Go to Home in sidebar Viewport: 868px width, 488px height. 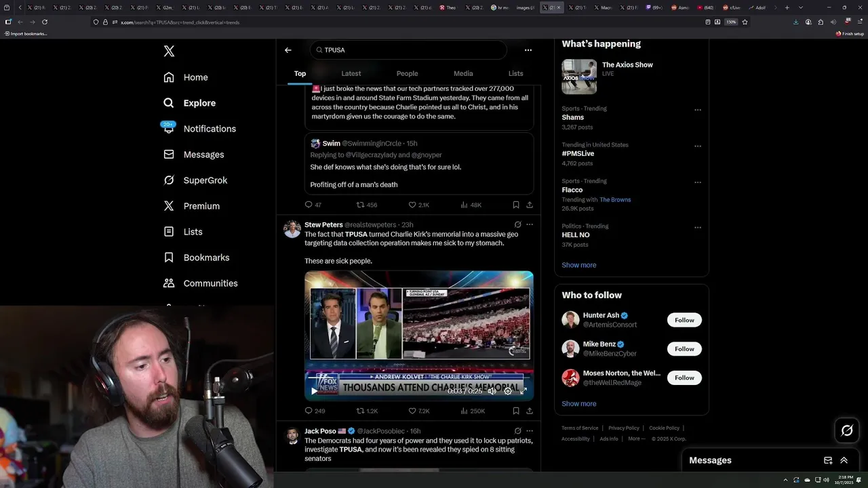(186, 77)
